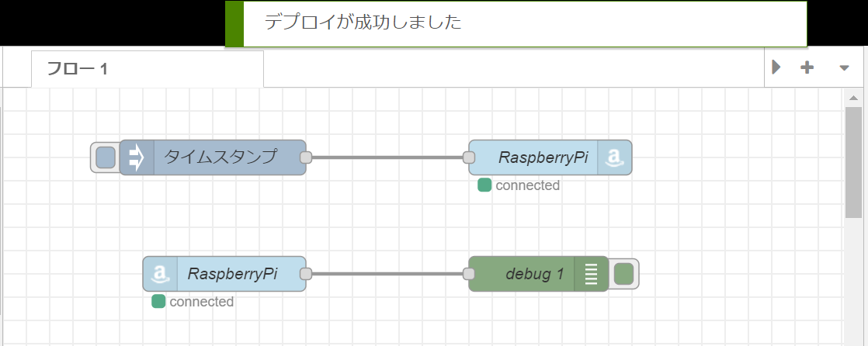Screen dimensions: 868x346
Task: Click the green status dot under the bottom RaspberryPi node
Action: pyautogui.click(x=158, y=302)
